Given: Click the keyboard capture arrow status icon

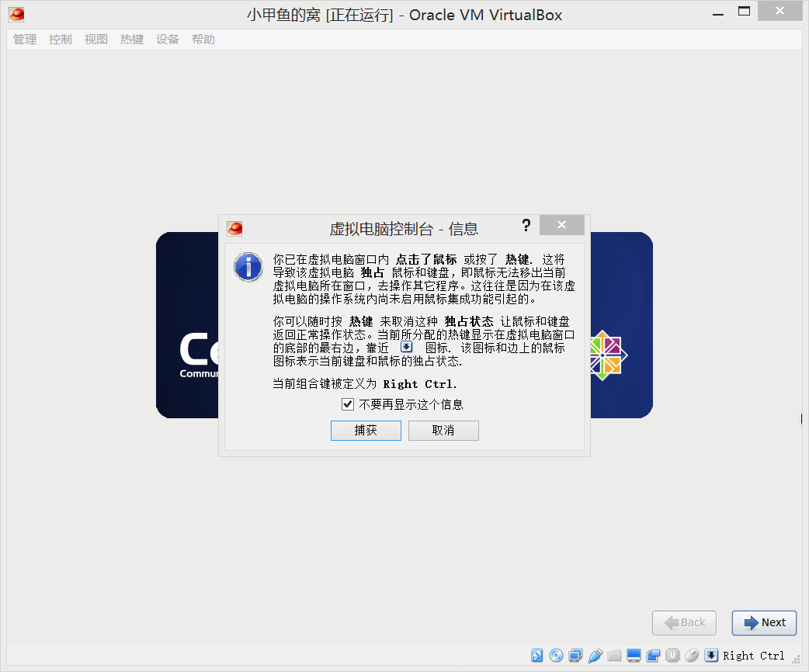Looking at the screenshot, I should pos(711,656).
